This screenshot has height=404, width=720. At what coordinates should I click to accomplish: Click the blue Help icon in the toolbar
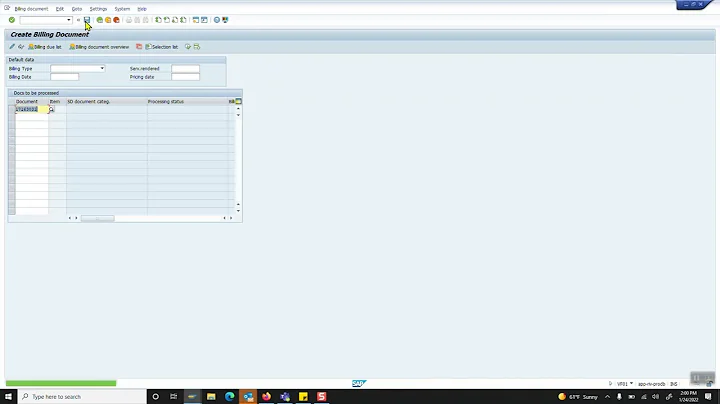[x=217, y=20]
